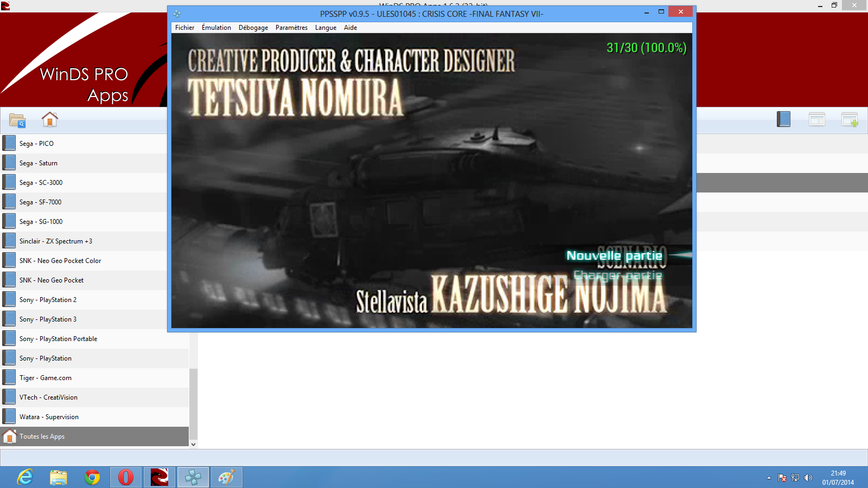Open the Action Center flag in system tray
Screen dimensions: 868x488
[782, 478]
